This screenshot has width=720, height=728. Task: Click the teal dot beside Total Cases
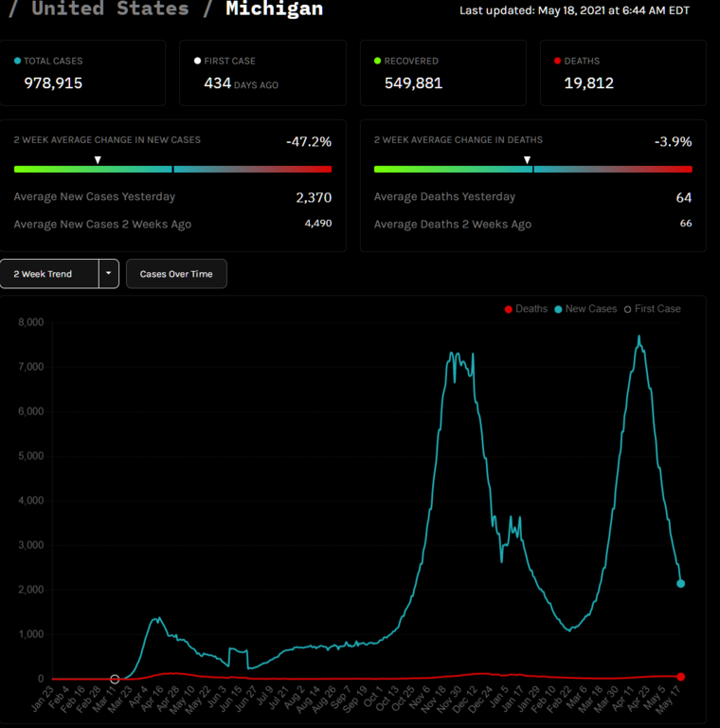(x=18, y=62)
